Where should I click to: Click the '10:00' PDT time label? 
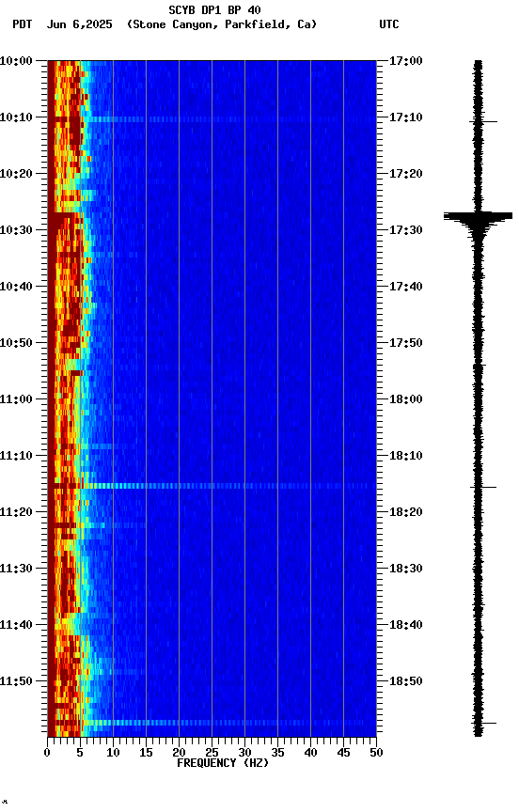(x=16, y=61)
